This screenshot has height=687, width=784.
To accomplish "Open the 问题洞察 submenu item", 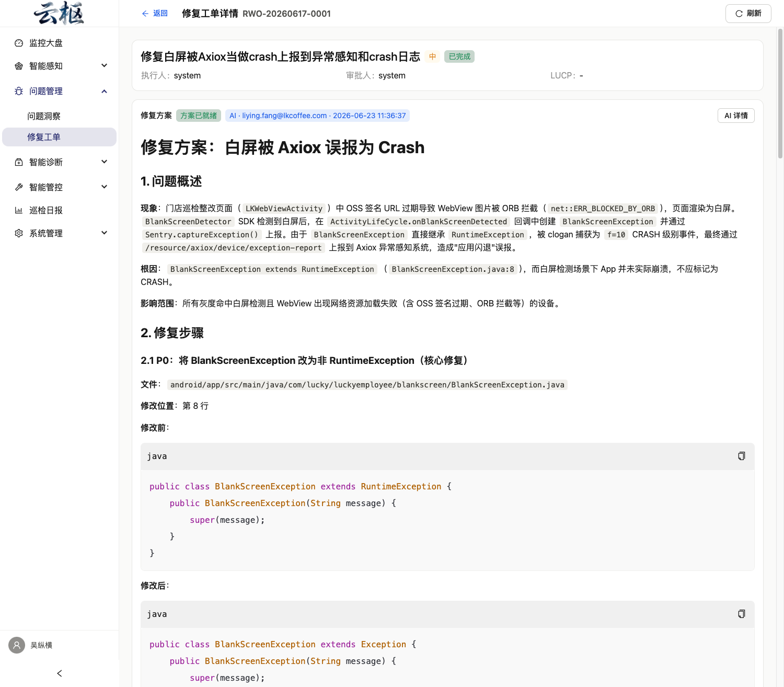I will click(59, 116).
